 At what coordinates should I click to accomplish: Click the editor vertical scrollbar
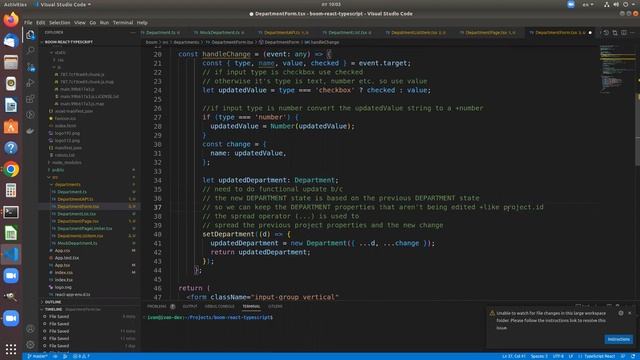[638, 130]
